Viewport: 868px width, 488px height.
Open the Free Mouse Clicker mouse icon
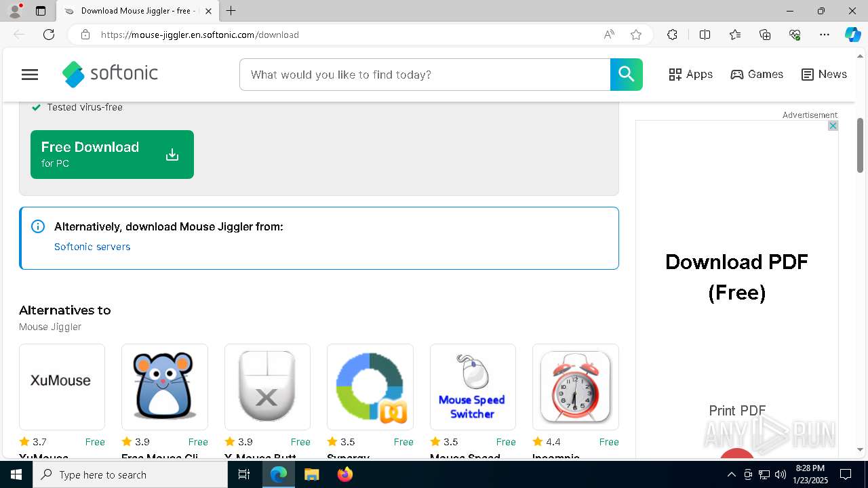[165, 386]
